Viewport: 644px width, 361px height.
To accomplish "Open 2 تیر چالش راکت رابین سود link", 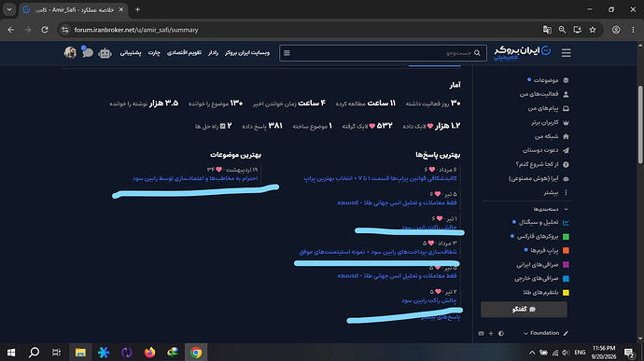I will click(428, 300).
